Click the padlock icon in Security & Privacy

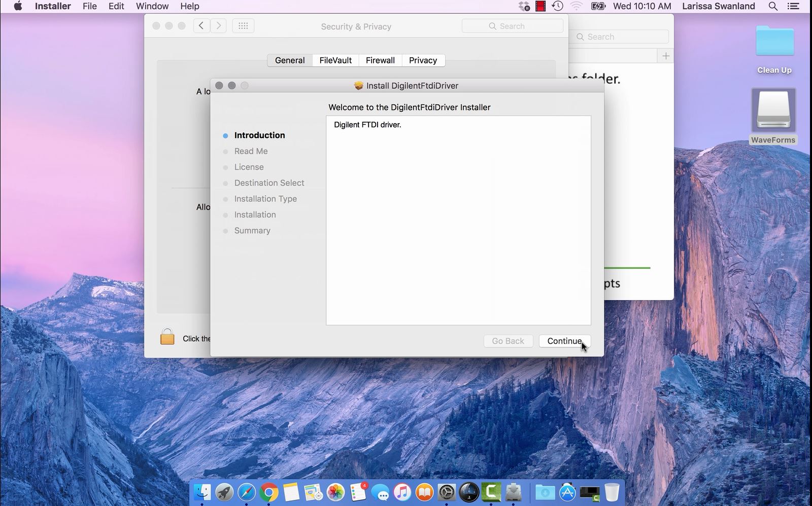[x=167, y=337]
